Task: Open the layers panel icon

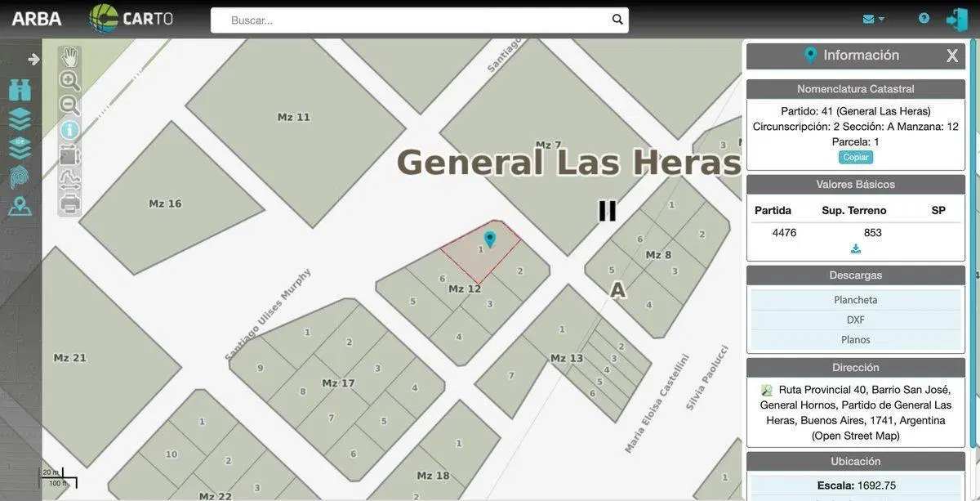Action: [20, 119]
